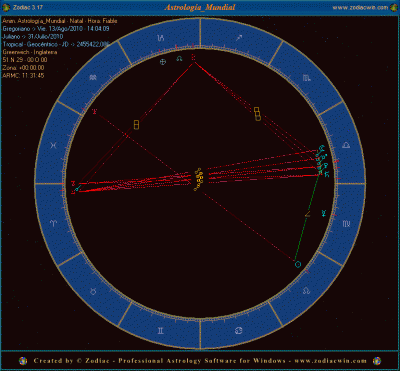Click the Virgo sign glyph
Screen dimensions: 400x371
tap(346, 223)
